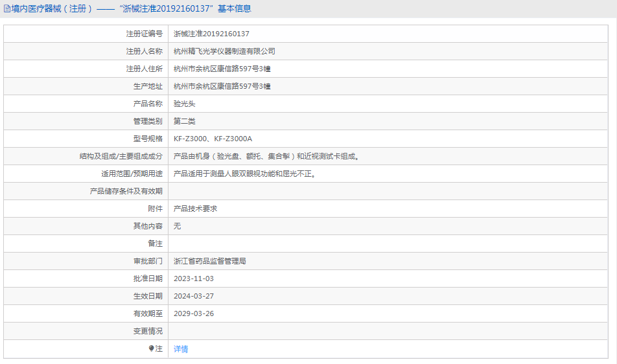Image resolution: width=617 pixels, height=364 pixels.
Task: Click the attachment value 产品技术要求
Action: click(x=195, y=209)
